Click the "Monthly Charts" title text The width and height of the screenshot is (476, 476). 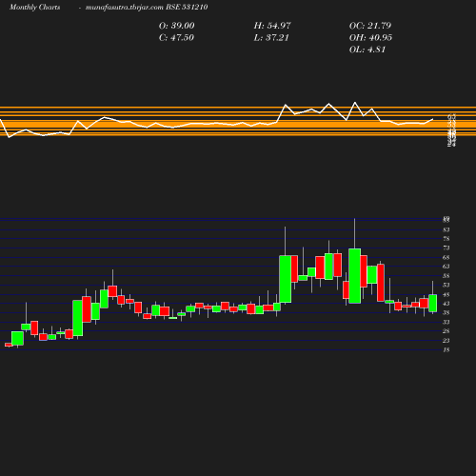[x=34, y=8]
